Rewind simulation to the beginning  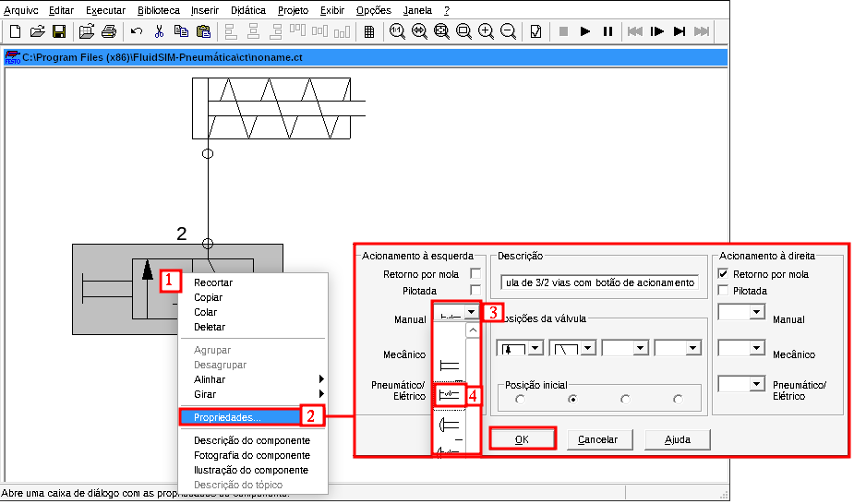(x=635, y=31)
